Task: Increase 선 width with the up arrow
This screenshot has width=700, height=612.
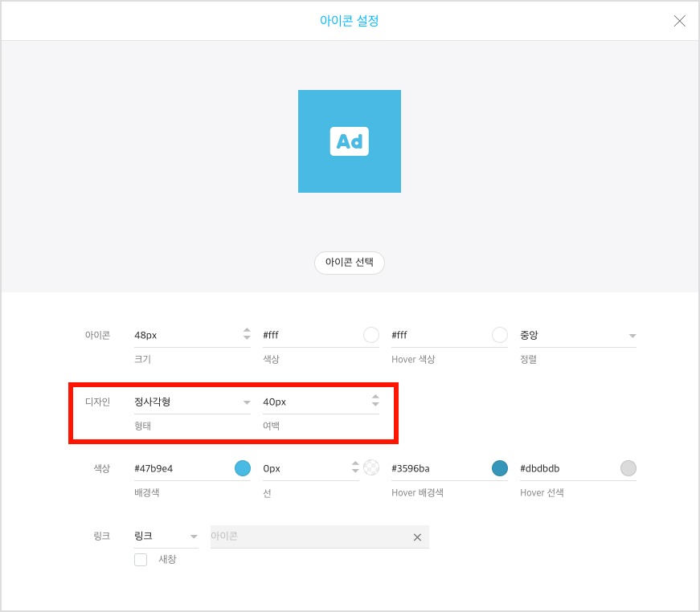Action: [x=355, y=463]
